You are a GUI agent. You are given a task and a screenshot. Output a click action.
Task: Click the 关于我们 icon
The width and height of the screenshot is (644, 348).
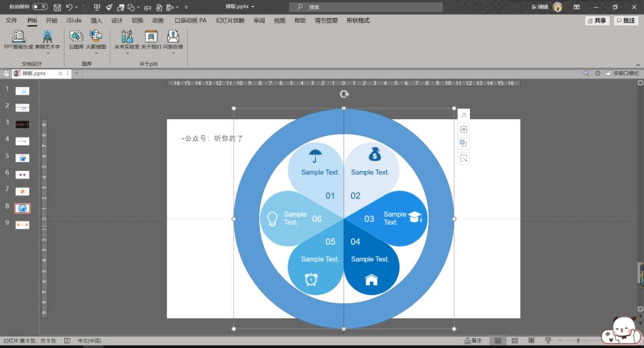[151, 37]
